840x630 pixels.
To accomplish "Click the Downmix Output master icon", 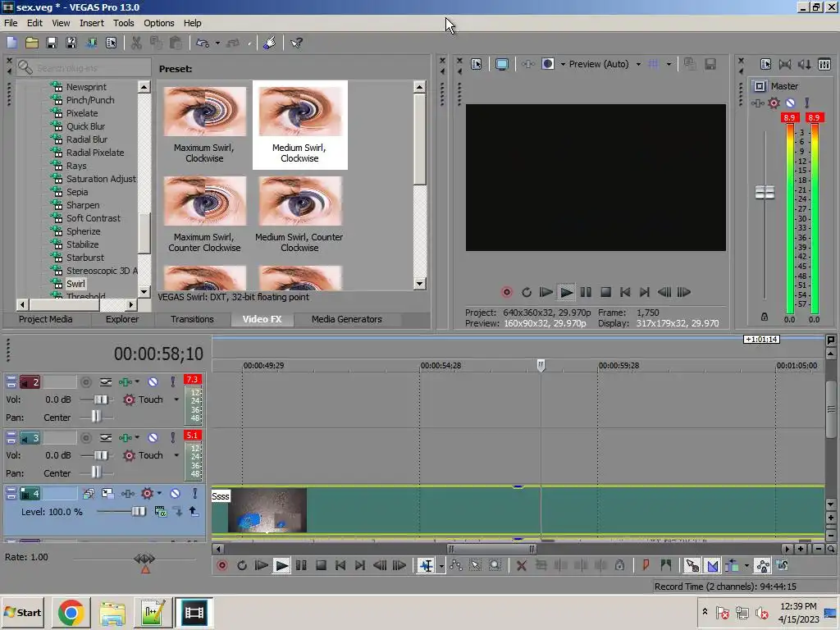I will pyautogui.click(x=785, y=64).
